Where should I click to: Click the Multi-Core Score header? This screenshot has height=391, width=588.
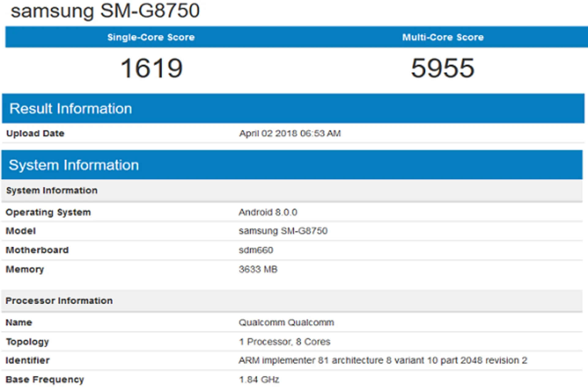(443, 37)
